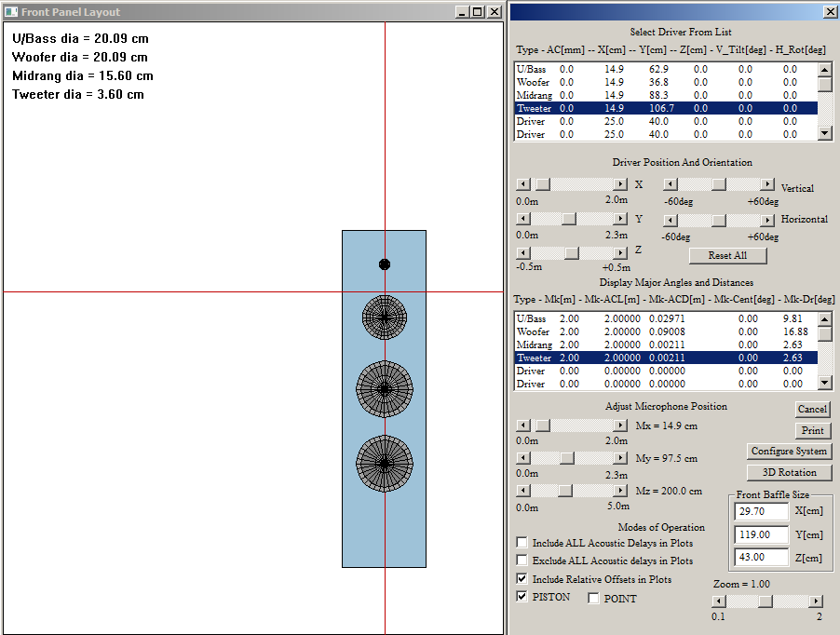Click the Mx microphone slider right arrow

pos(620,426)
